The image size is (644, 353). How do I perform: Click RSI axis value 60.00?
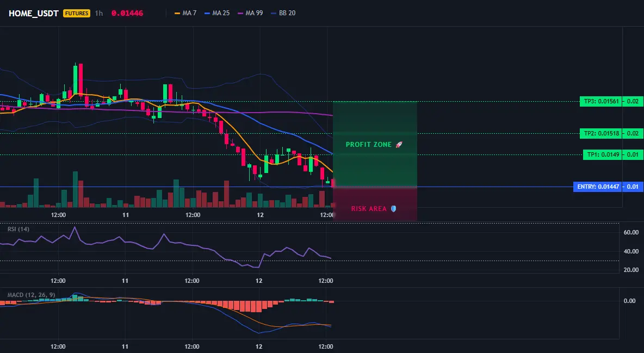click(x=631, y=233)
